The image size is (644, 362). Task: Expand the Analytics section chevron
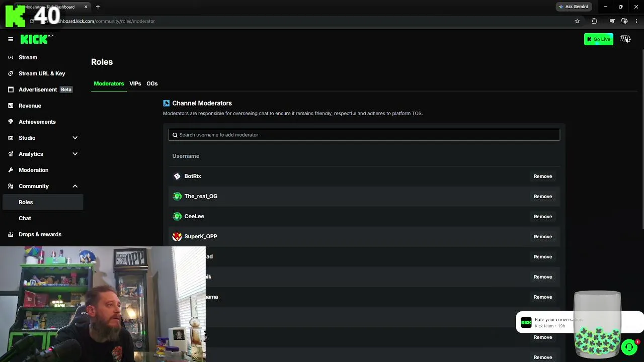click(x=75, y=154)
